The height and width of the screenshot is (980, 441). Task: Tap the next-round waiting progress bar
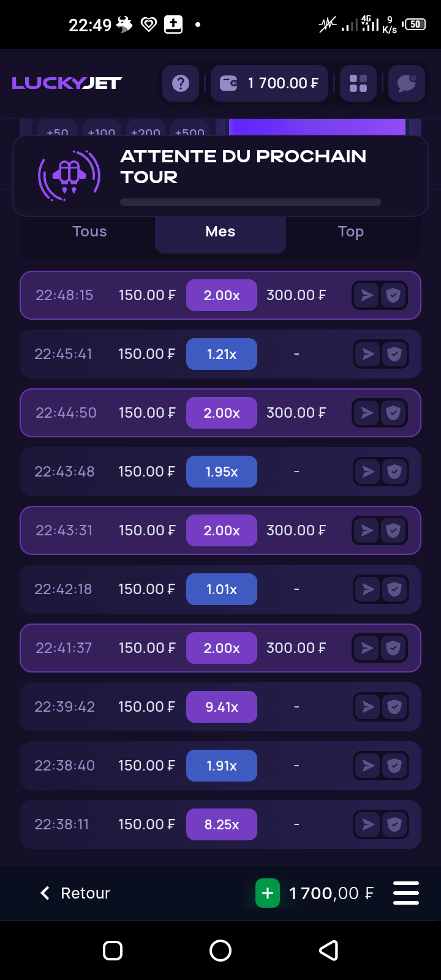(x=251, y=202)
